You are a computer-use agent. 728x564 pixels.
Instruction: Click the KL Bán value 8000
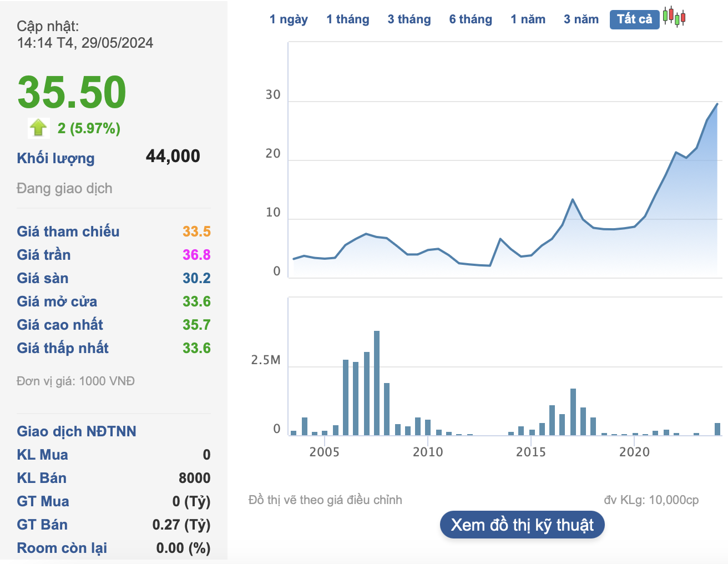click(195, 478)
